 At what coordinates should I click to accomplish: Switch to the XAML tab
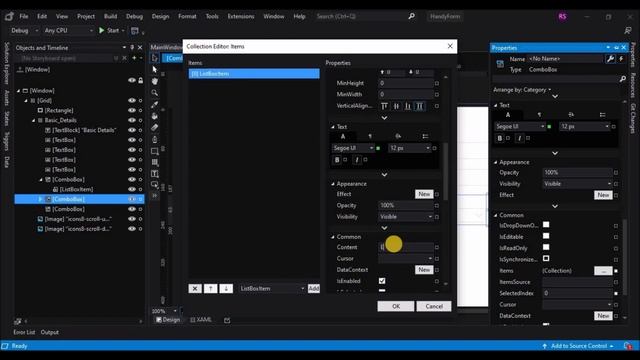coord(201,320)
